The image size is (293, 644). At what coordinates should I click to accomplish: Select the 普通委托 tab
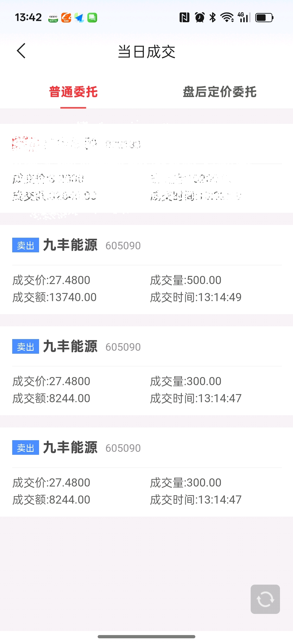click(73, 92)
